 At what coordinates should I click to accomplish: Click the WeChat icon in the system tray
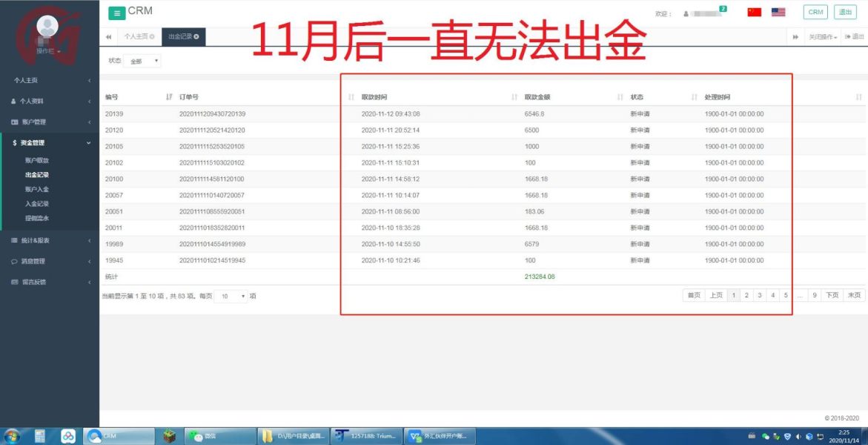[x=766, y=437]
